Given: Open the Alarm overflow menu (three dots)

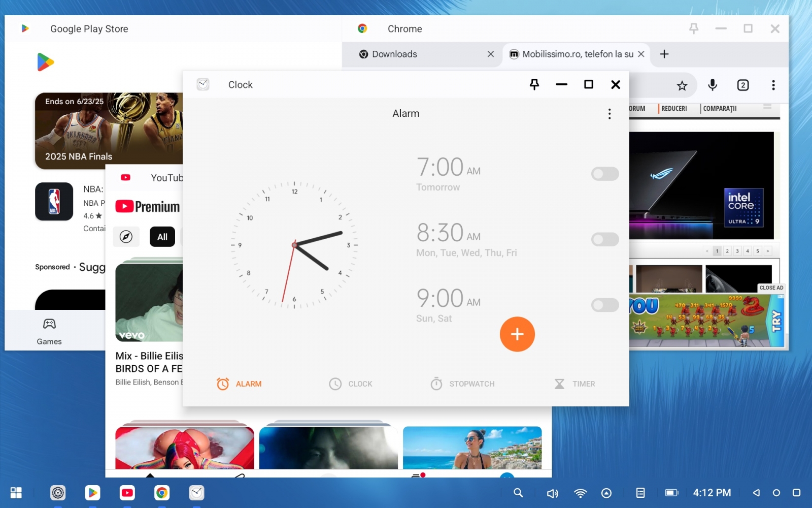Looking at the screenshot, I should click(610, 114).
